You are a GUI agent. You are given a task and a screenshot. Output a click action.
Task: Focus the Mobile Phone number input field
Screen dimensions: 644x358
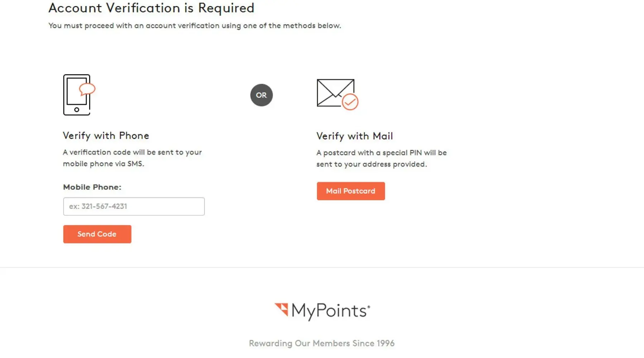[x=134, y=207]
